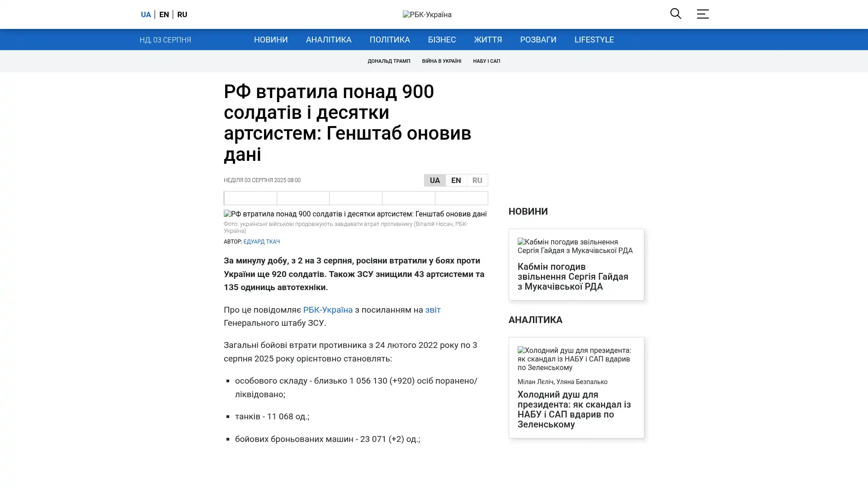Open the ДОНАЛЬД ТРАМП topic tag
868x488 pixels.
click(388, 61)
